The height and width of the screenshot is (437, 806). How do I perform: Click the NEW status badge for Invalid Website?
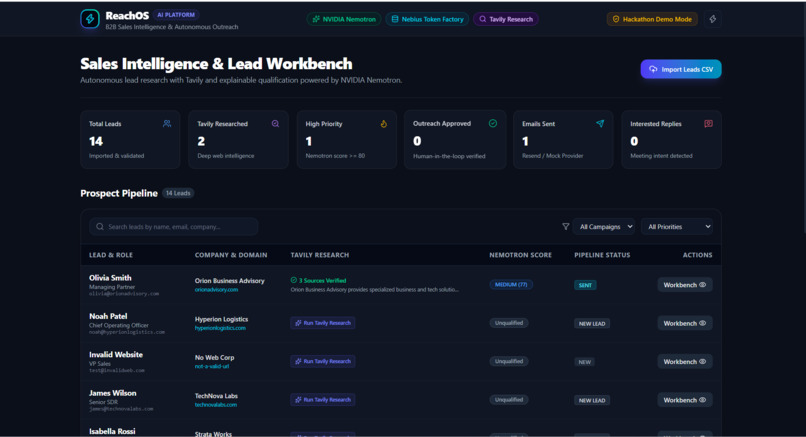[x=584, y=362]
